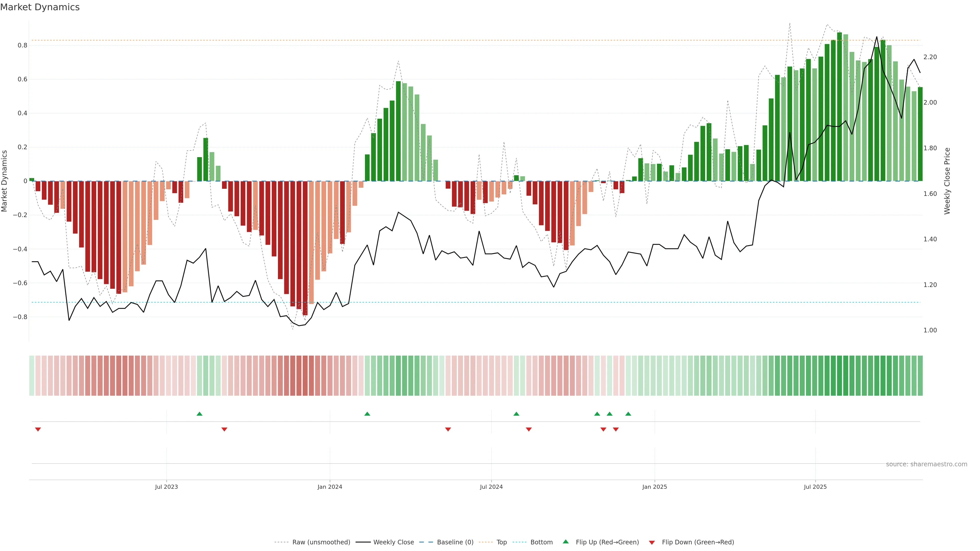Click the green flip-up marker after Jul 2024
This screenshot has height=551, width=980.
click(516, 414)
